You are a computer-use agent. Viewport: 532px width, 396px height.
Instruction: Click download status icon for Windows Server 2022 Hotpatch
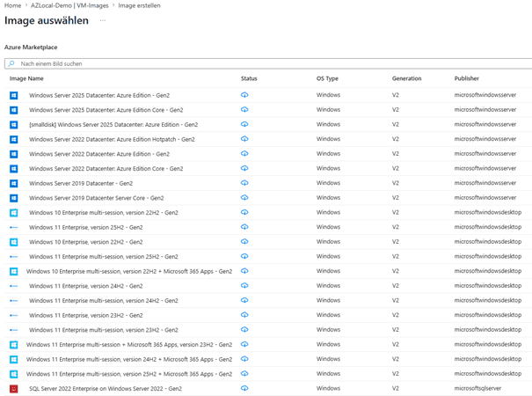click(244, 139)
